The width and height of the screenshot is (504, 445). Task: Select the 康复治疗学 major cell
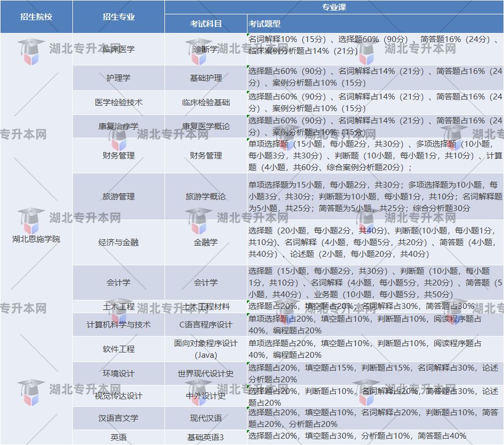click(119, 126)
